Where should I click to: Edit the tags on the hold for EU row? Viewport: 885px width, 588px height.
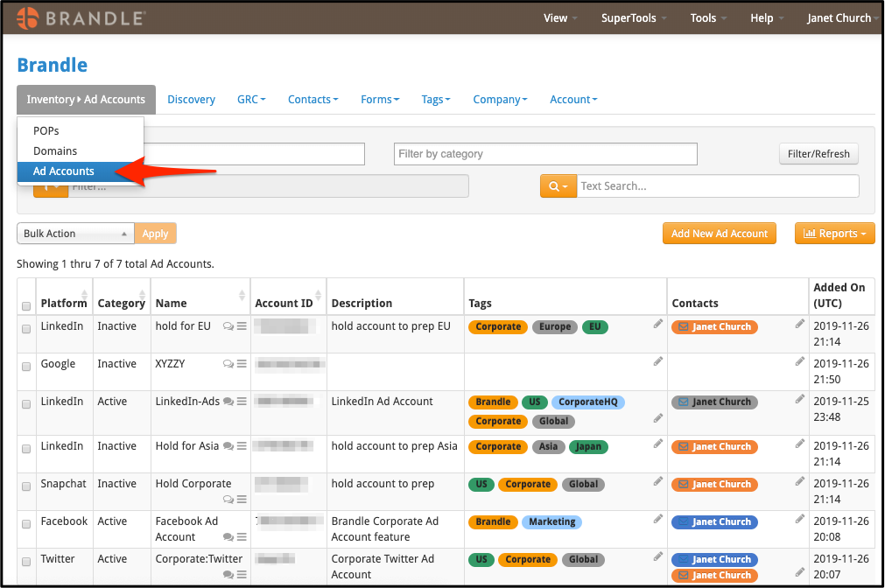657,324
